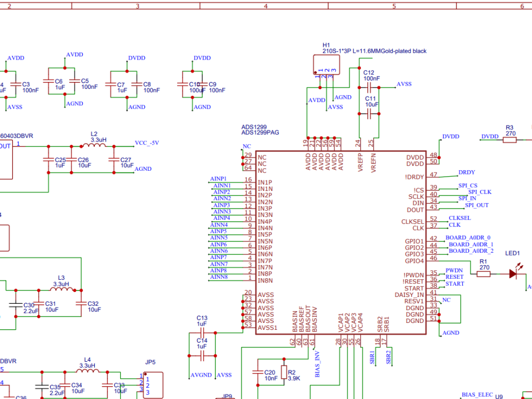
Task: Select the C6 1uF capacitor symbol
Action: point(48,81)
